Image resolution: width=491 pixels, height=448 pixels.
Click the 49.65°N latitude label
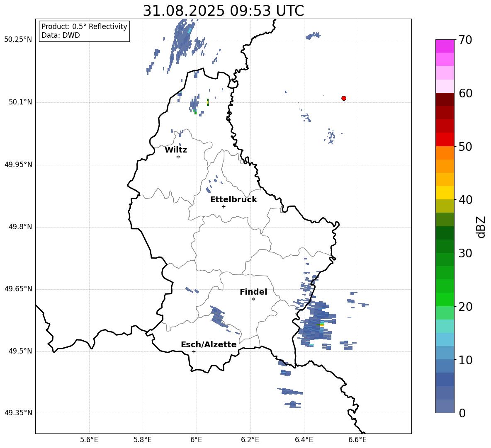pyautogui.click(x=18, y=289)
